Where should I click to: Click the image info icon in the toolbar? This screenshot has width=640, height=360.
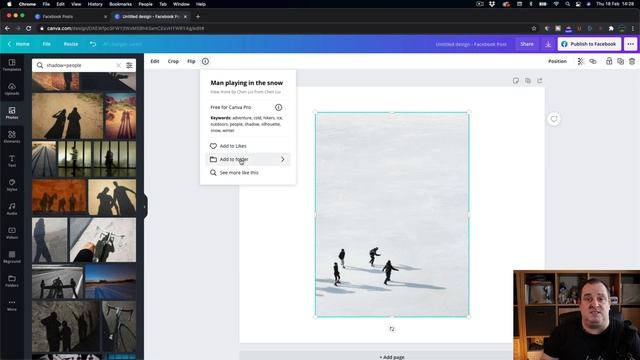click(205, 61)
